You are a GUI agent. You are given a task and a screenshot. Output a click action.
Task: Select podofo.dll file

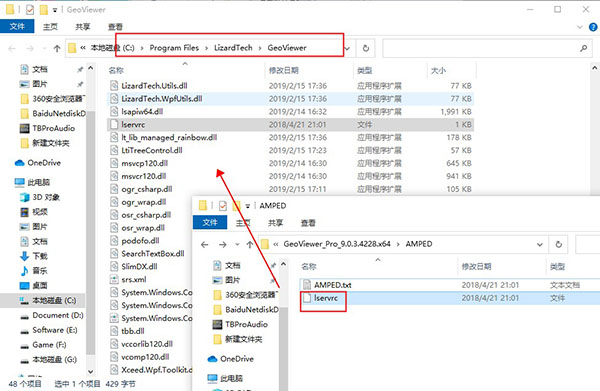[x=140, y=241]
